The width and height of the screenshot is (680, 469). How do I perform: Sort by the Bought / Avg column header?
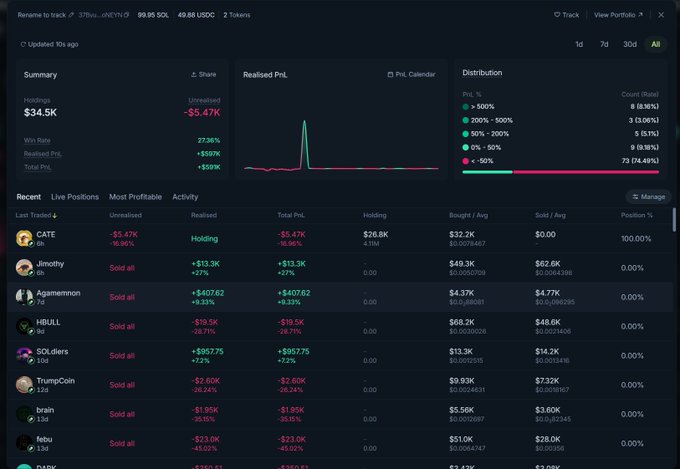coord(468,215)
